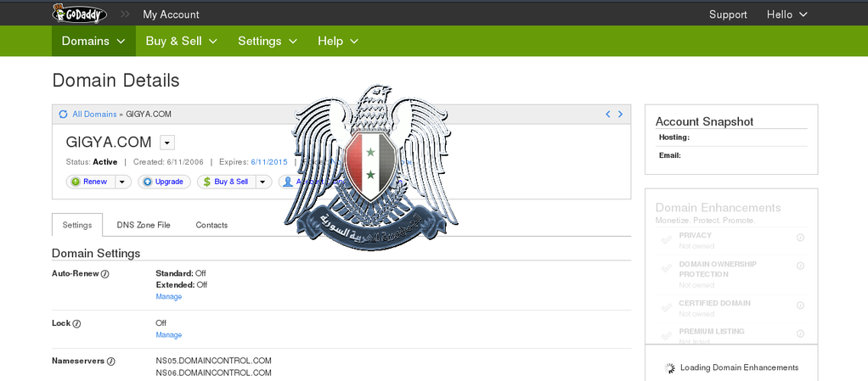Screen dimensions: 868x381
Task: Expand the Renew button dropdown arrow
Action: coord(123,182)
